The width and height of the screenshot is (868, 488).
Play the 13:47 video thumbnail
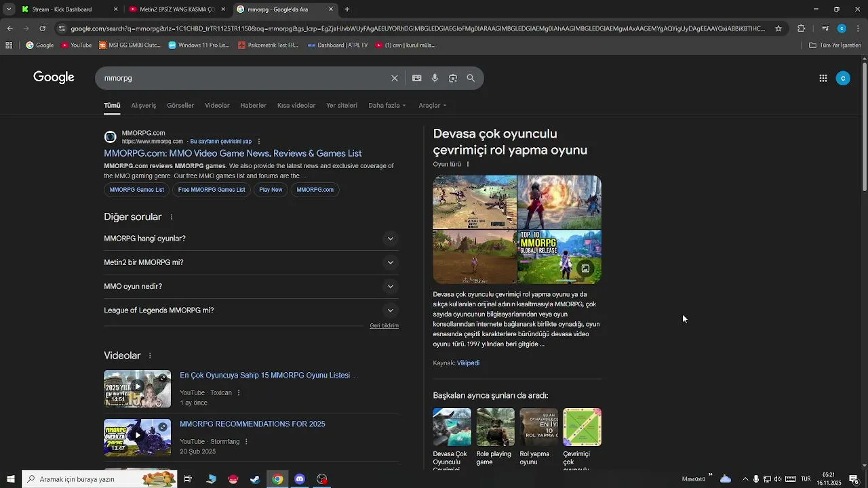tap(137, 438)
